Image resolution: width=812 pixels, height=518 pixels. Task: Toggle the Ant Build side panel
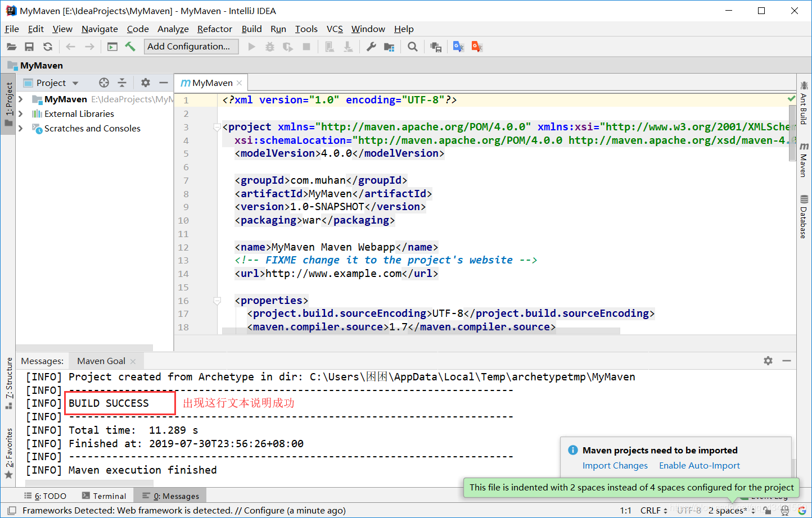[804, 103]
